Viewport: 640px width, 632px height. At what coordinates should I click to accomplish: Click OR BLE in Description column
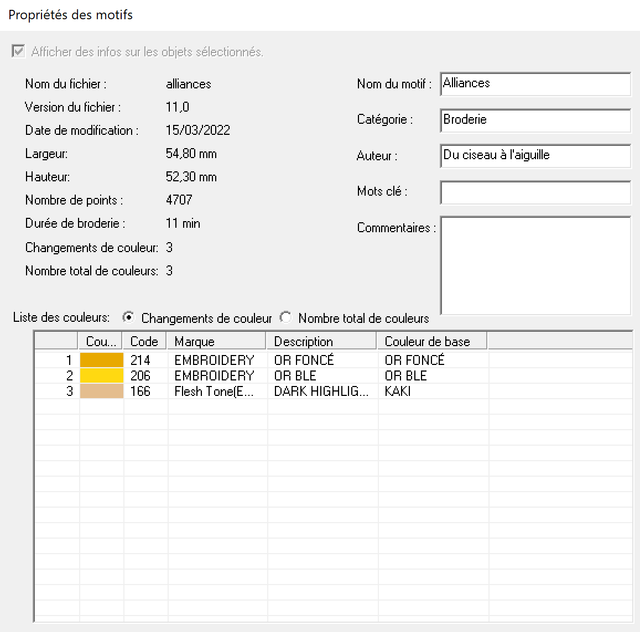click(295, 376)
